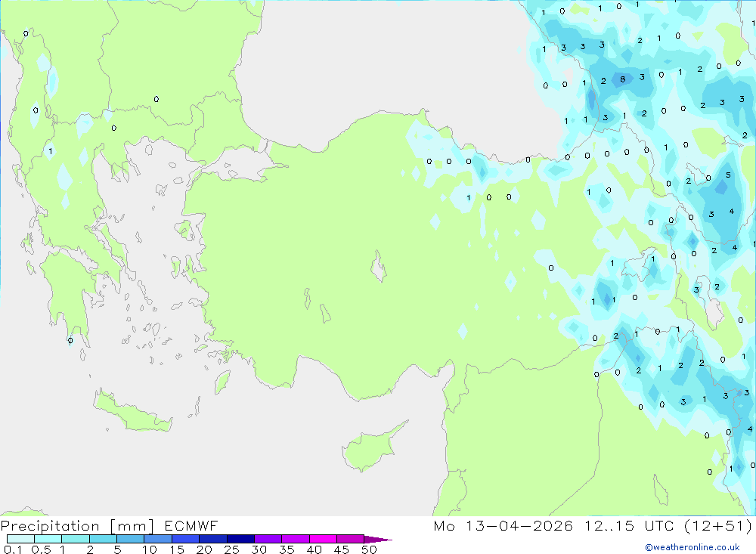Click the '8' precipitation value on map
756x554 pixels.
[x=622, y=79]
